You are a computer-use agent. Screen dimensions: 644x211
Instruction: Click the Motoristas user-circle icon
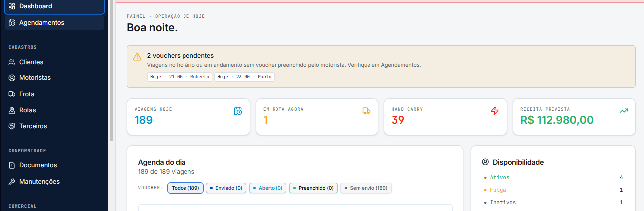tap(12, 78)
